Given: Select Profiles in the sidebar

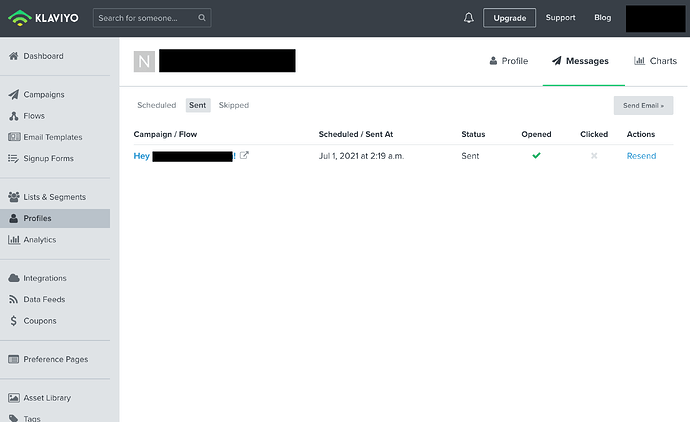Looking at the screenshot, I should click(55, 218).
